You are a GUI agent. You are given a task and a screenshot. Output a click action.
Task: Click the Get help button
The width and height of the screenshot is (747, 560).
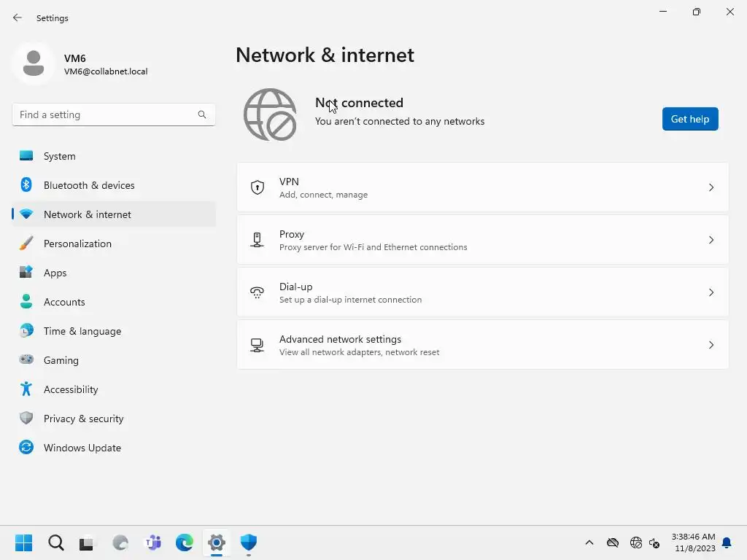[x=690, y=119]
